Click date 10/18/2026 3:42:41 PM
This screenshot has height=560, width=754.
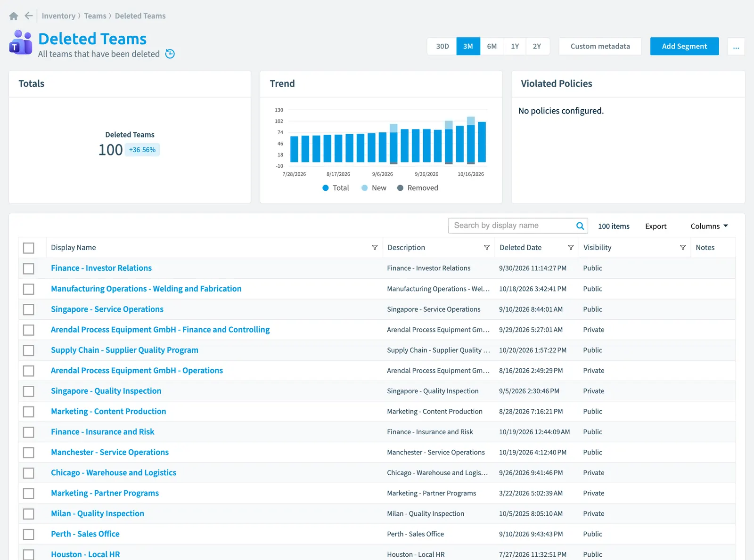pyautogui.click(x=533, y=289)
